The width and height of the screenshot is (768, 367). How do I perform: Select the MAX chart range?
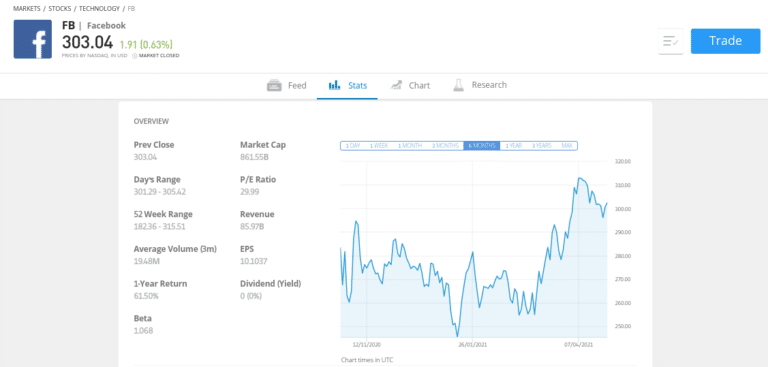567,146
